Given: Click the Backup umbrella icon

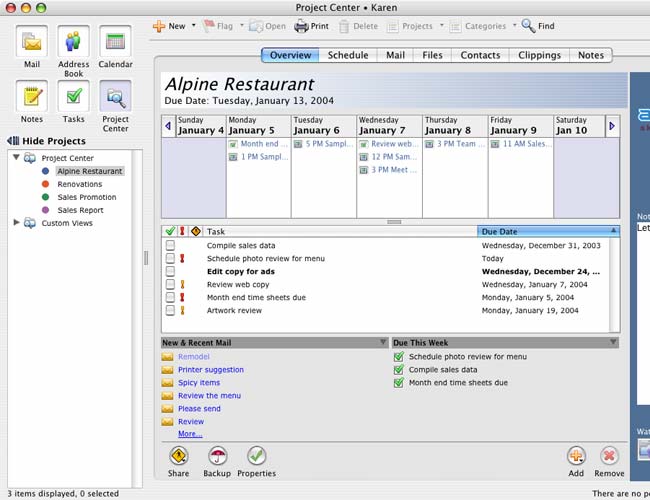Looking at the screenshot, I should tap(217, 456).
